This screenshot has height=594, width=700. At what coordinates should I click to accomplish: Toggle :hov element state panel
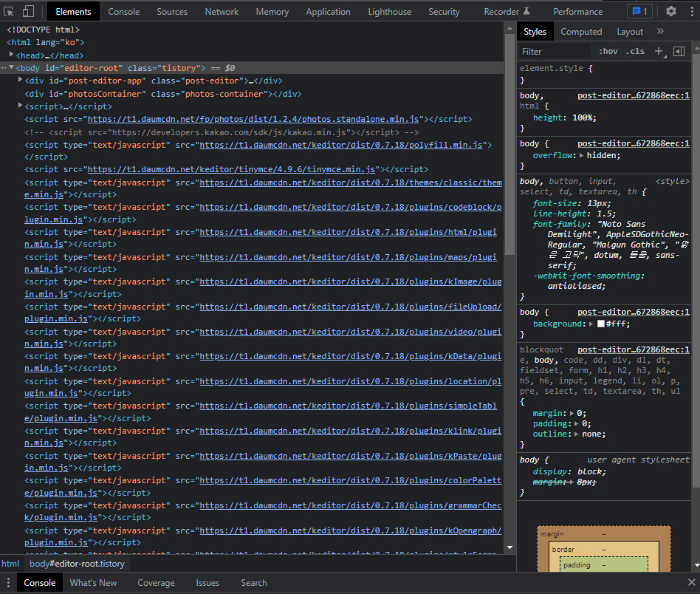pos(608,52)
